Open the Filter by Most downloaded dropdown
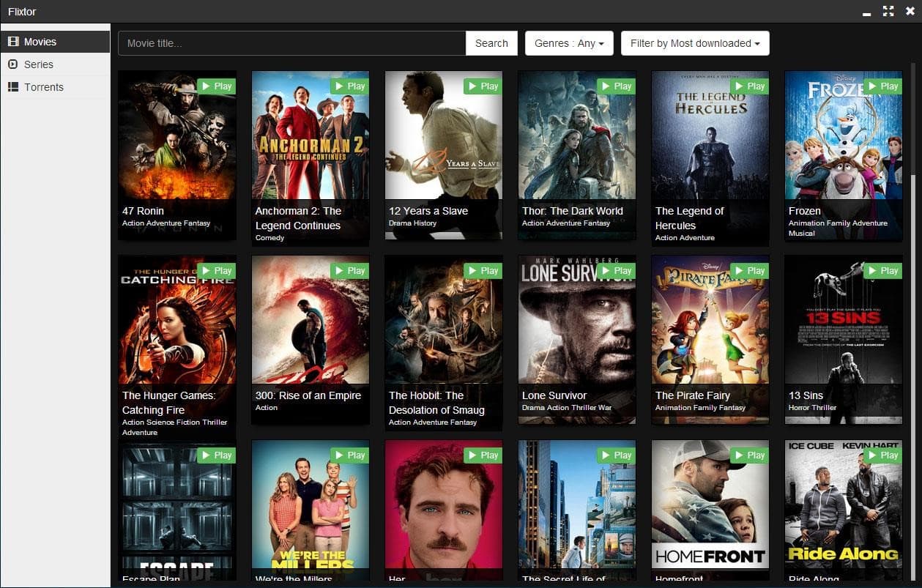 click(695, 43)
